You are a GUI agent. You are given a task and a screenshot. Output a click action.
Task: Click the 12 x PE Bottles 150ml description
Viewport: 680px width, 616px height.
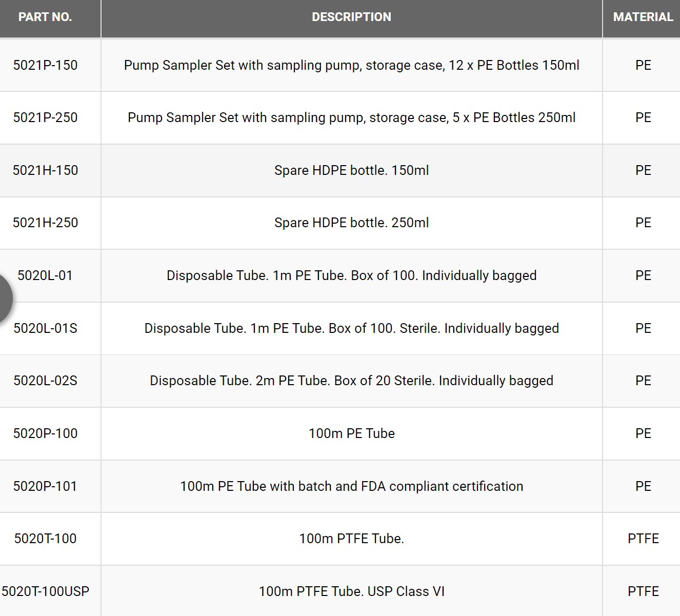(x=351, y=65)
